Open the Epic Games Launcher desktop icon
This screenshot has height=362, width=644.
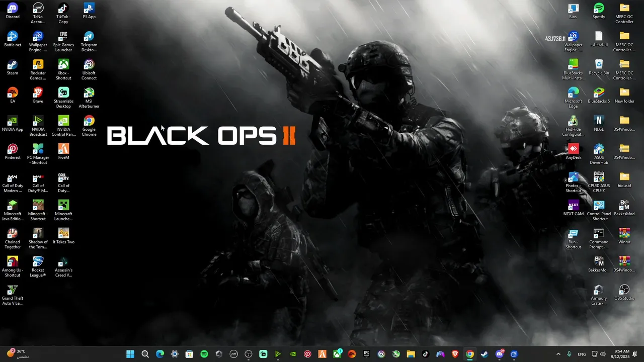pyautogui.click(x=63, y=42)
